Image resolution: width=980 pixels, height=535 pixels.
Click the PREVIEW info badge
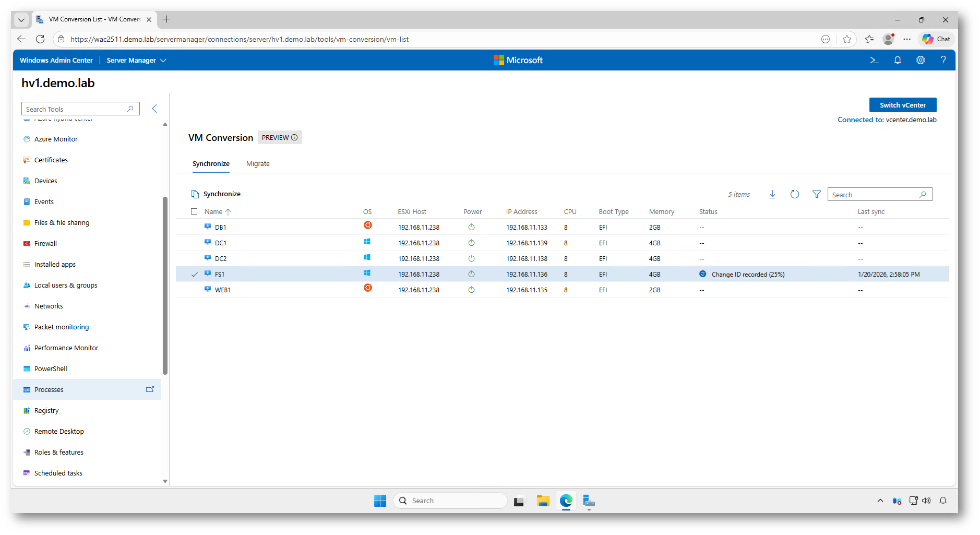tap(280, 138)
